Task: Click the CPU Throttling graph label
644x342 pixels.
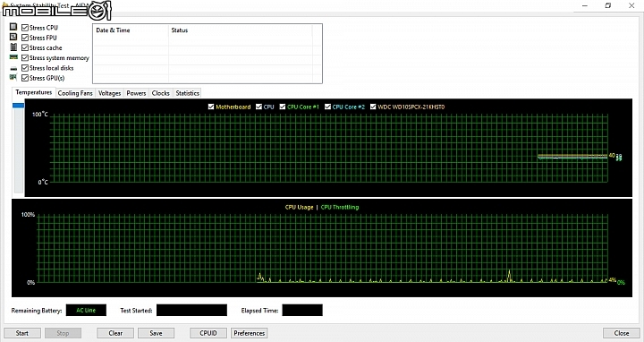Action: click(340, 207)
